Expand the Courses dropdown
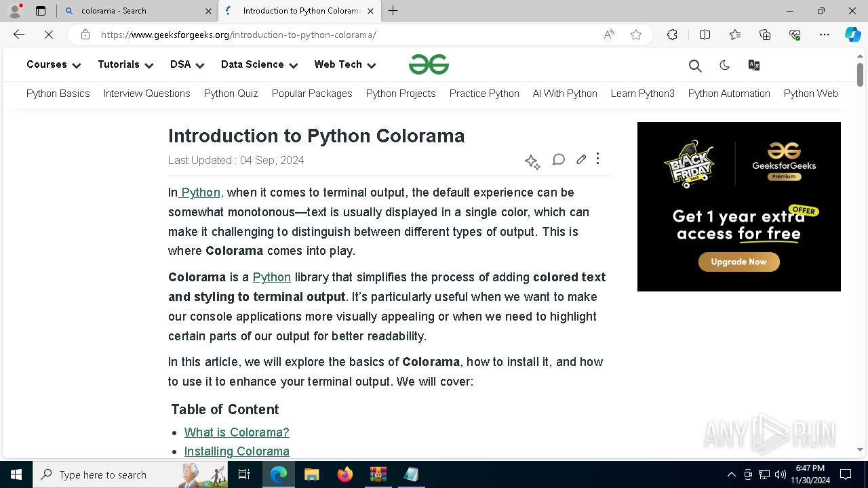Viewport: 868px width, 488px height. pos(54,64)
